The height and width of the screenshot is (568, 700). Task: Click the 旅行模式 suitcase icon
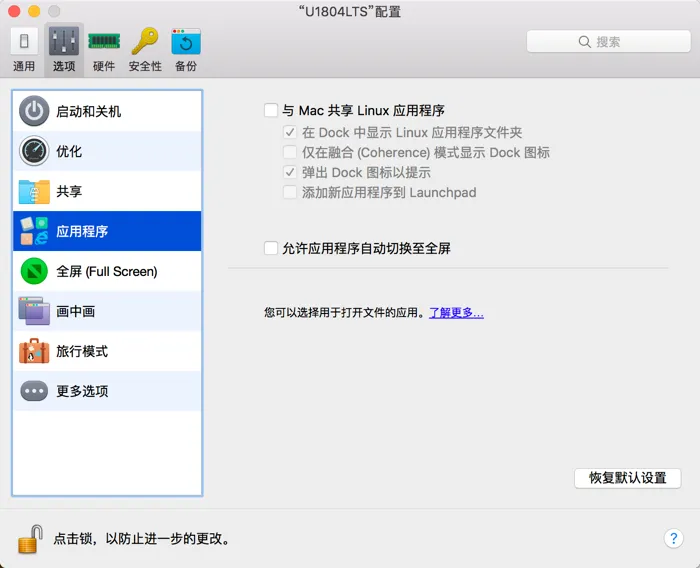34,351
